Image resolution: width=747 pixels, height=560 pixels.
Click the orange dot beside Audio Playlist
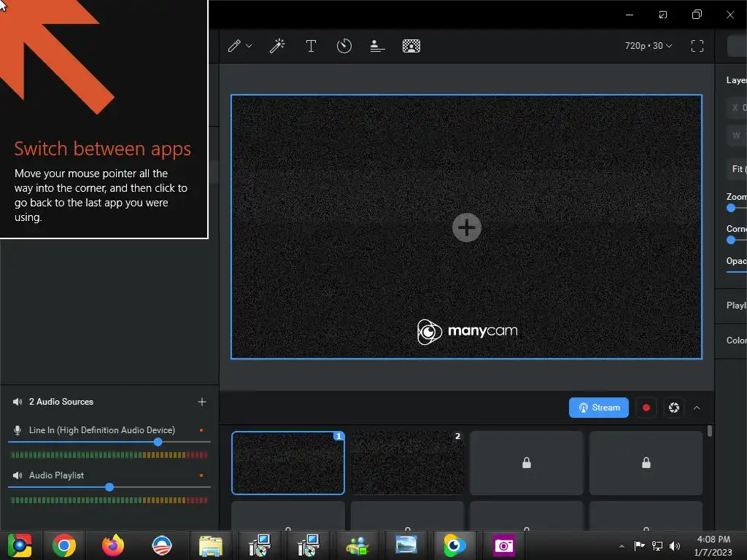coord(201,475)
